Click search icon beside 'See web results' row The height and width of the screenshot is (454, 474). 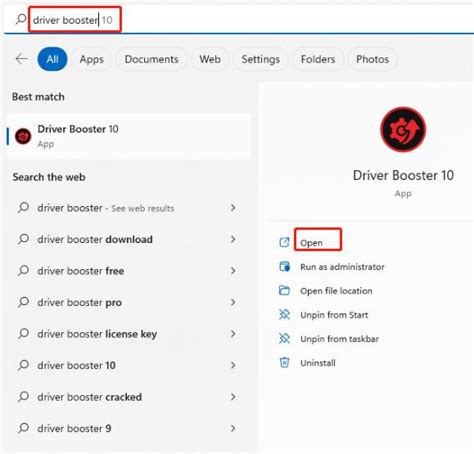click(24, 208)
